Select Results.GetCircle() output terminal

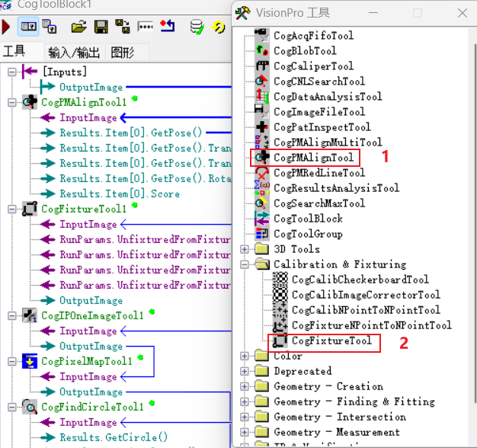tap(114, 437)
